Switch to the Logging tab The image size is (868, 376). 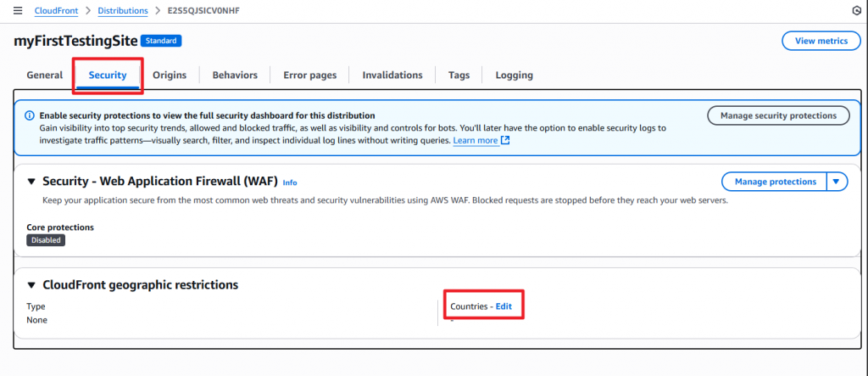[x=515, y=75]
